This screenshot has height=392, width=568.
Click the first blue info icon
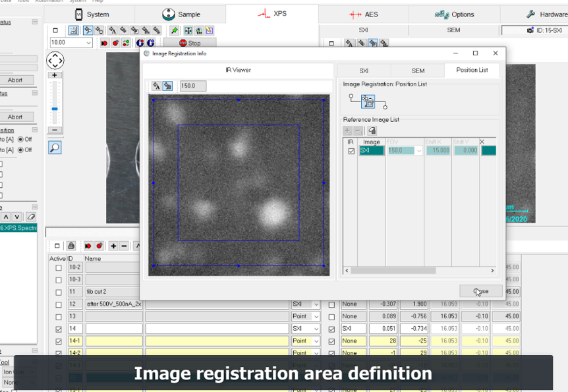[x=140, y=43]
